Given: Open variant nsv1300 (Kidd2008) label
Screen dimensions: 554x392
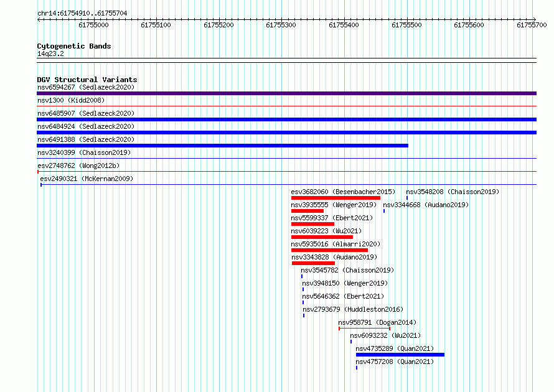Looking at the screenshot, I should 71,100.
